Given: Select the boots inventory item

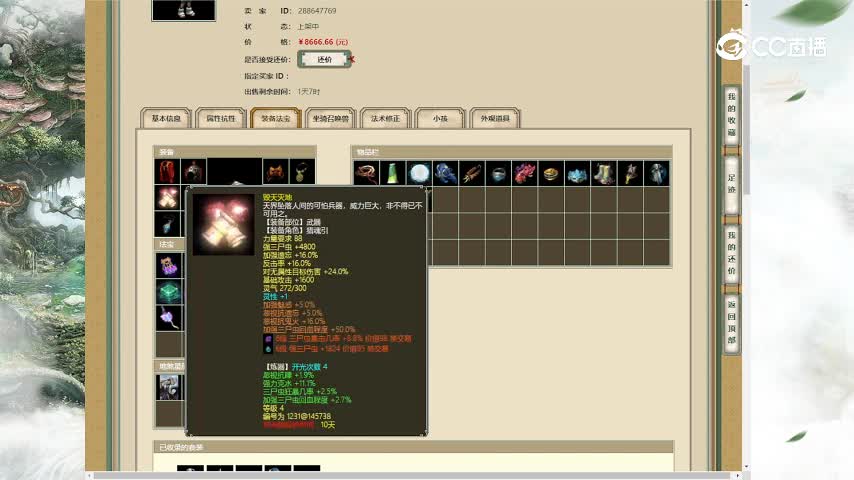Looking at the screenshot, I should (603, 173).
